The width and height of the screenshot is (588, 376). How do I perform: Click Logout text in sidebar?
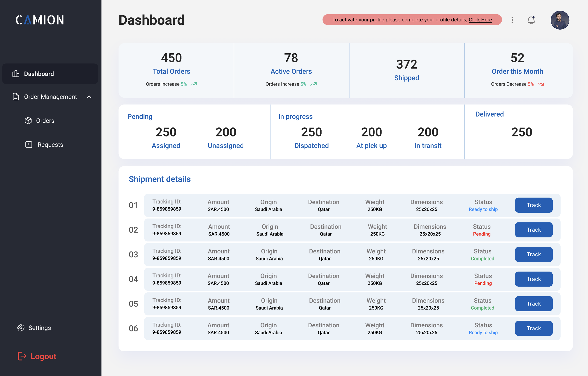click(43, 356)
